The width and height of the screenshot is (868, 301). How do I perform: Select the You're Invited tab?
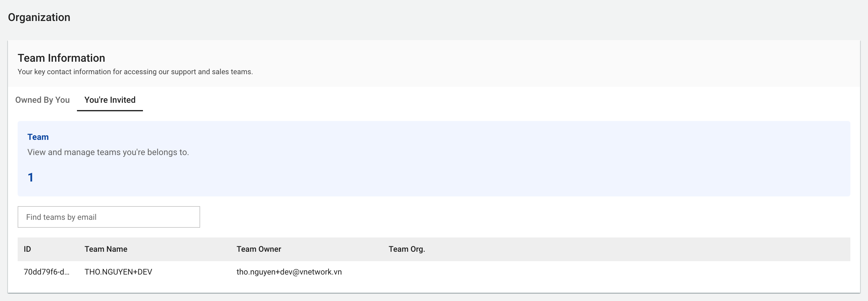click(x=110, y=100)
